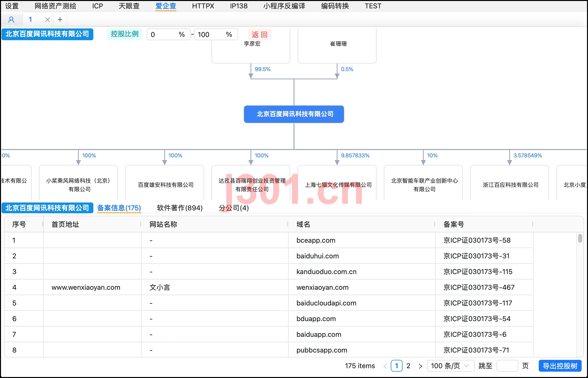Select the 崔珊珊 shareholder node
Image resolution: width=588 pixels, height=378 pixels.
click(337, 46)
